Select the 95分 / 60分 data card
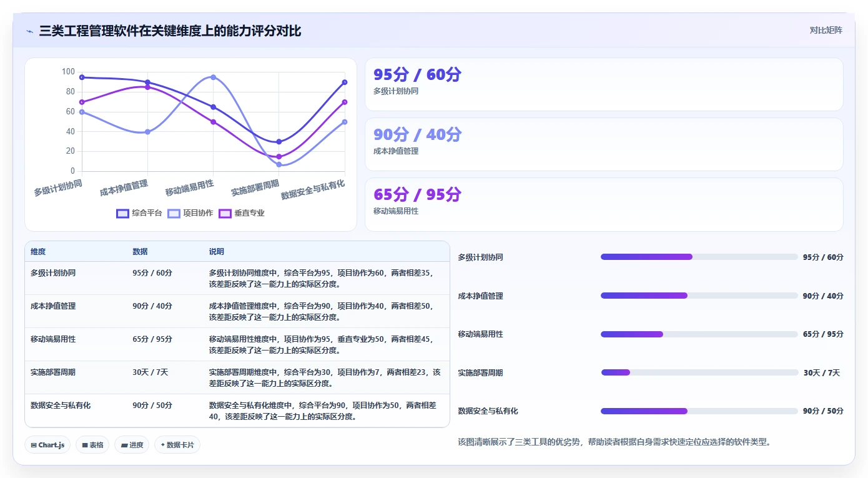The width and height of the screenshot is (868, 478). tap(604, 84)
